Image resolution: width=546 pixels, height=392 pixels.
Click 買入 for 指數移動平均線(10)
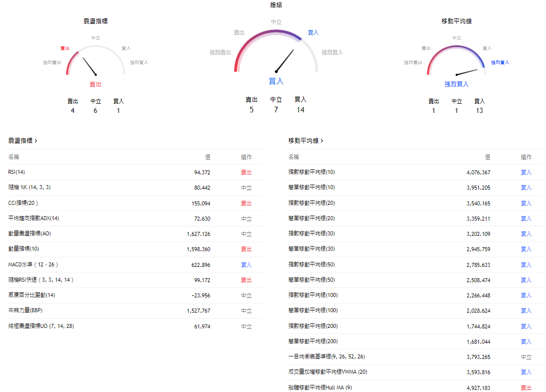[526, 172]
